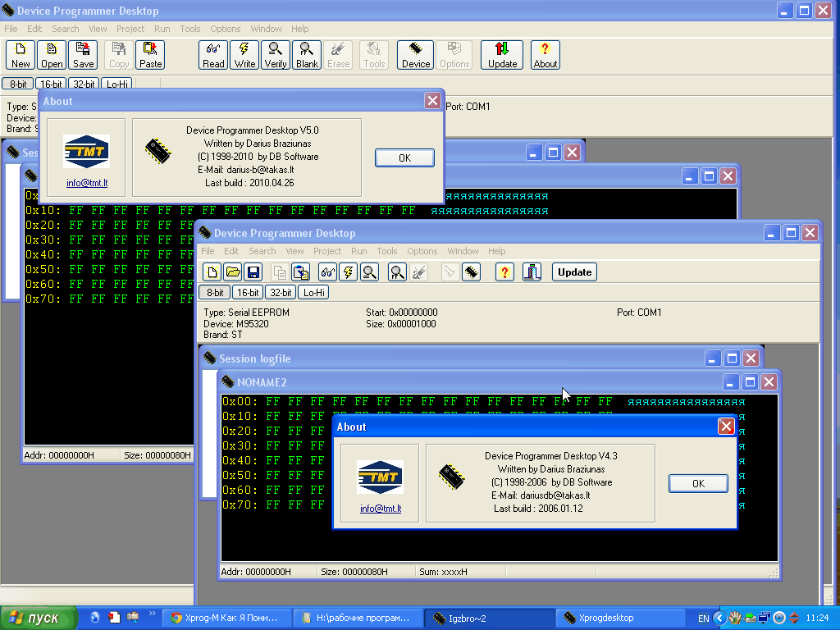Close the V4.3 About dialog with the X button
This screenshot has height=630, width=840.
[726, 427]
